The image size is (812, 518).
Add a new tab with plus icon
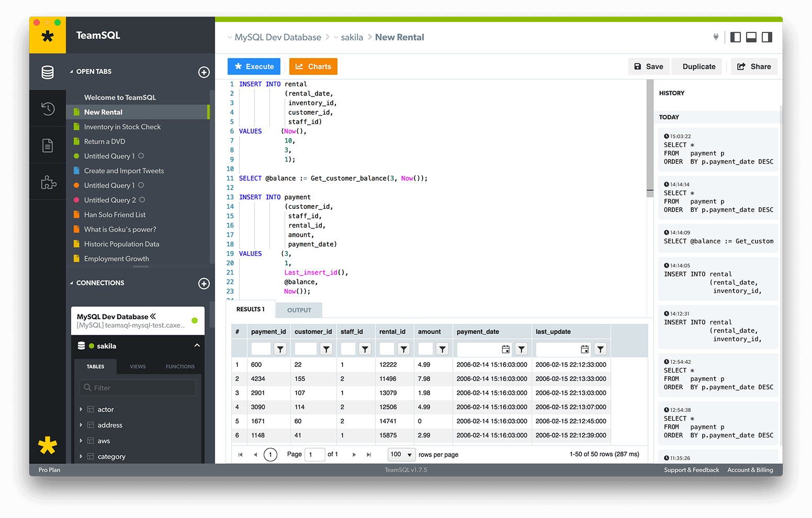204,72
